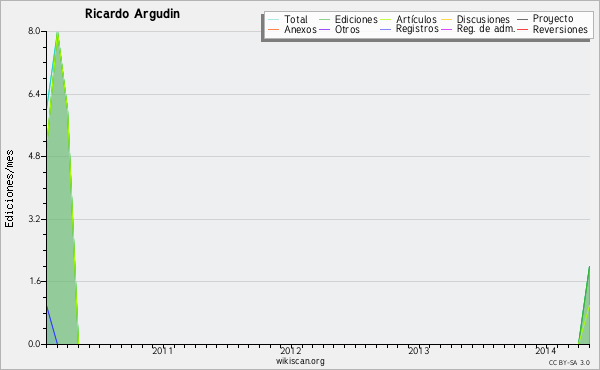Click the chart title Ricardo Argudin
This screenshot has width=600, height=370.
click(132, 14)
